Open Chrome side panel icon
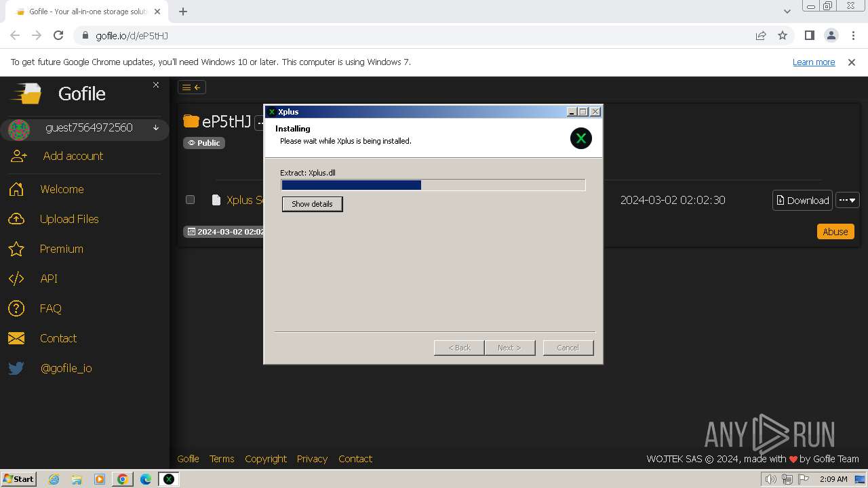Viewport: 868px width, 488px height. click(x=809, y=35)
